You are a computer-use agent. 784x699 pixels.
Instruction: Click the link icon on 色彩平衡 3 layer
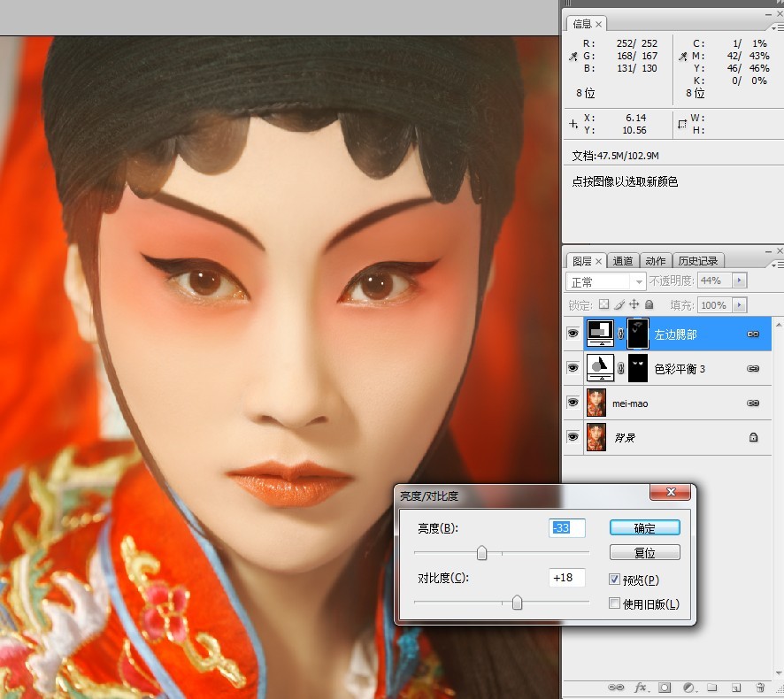click(753, 368)
